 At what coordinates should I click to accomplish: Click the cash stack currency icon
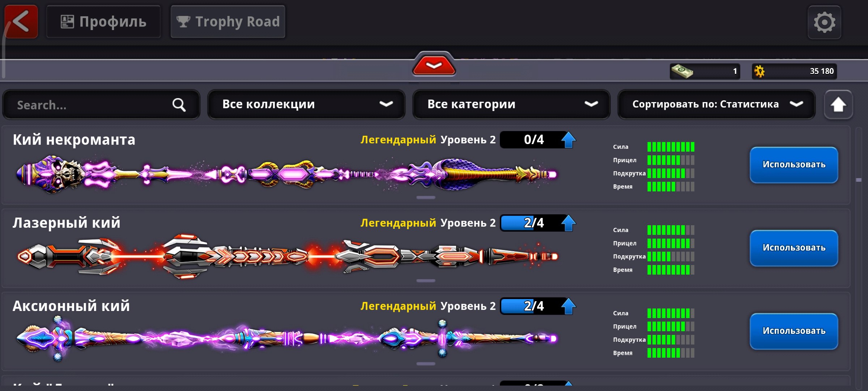click(682, 71)
